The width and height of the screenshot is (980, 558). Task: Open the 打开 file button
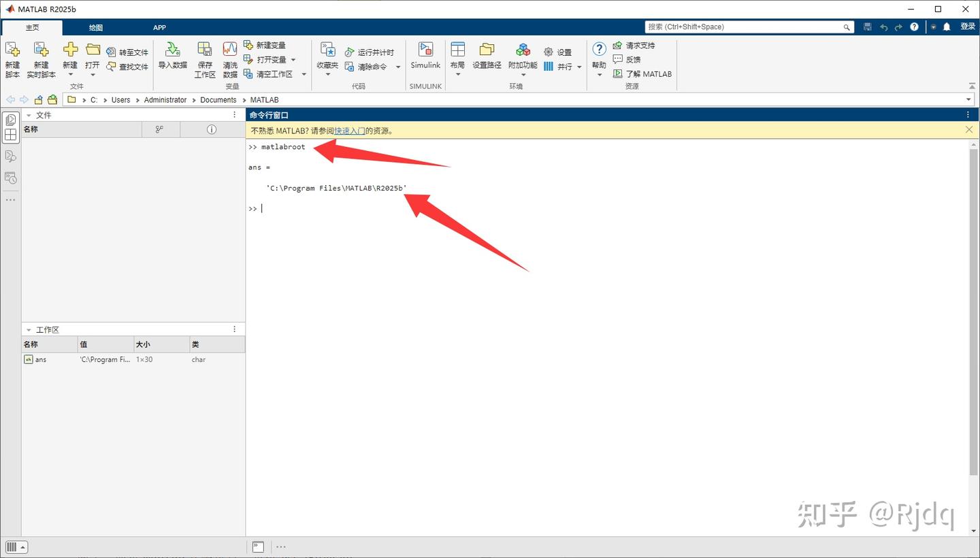tap(93, 56)
